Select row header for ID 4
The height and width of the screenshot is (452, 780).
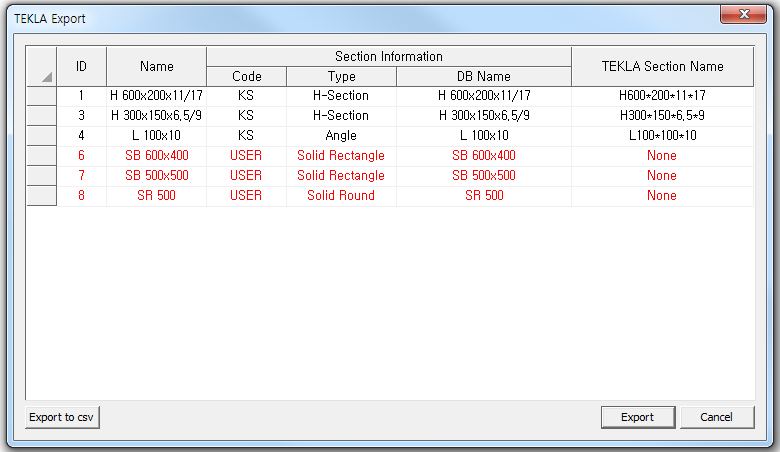coord(41,136)
